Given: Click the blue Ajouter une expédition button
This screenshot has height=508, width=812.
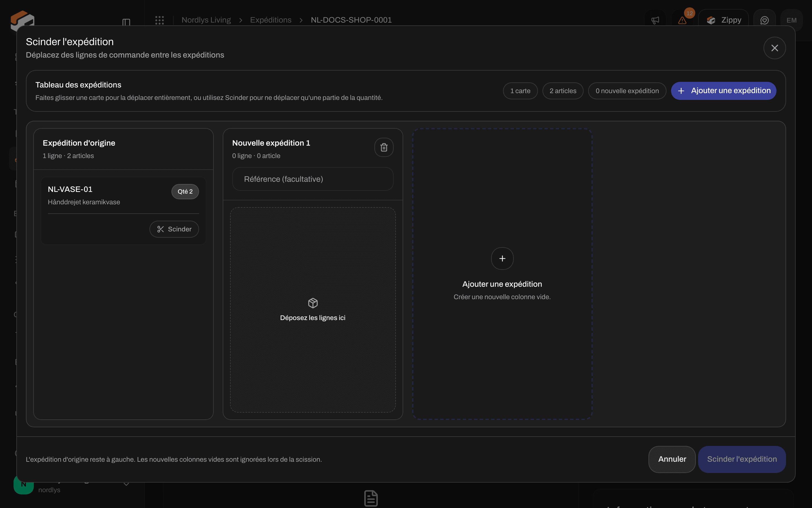Looking at the screenshot, I should coord(723,91).
